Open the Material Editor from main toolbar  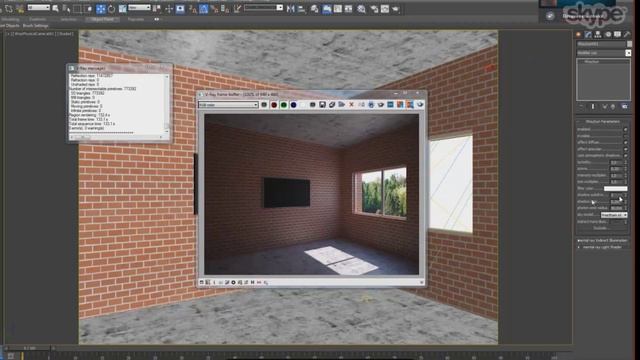click(361, 9)
